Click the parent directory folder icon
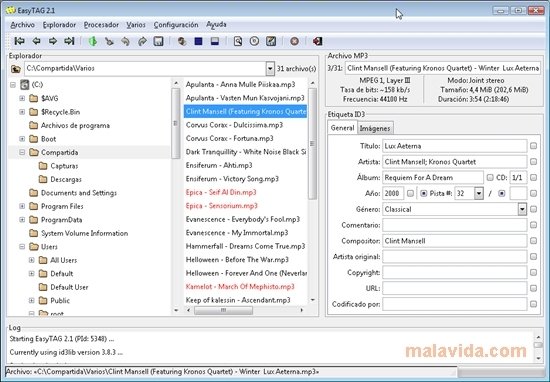This screenshot has height=382, width=550. [x=16, y=69]
